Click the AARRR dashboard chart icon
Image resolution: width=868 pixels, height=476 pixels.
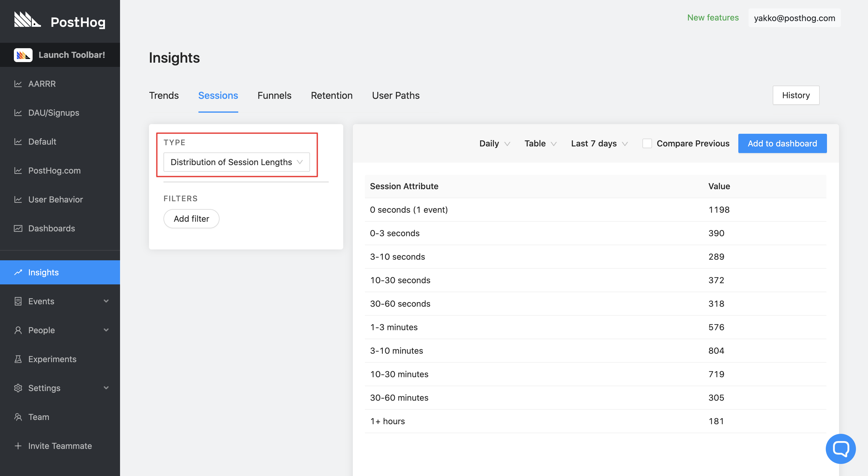(18, 84)
